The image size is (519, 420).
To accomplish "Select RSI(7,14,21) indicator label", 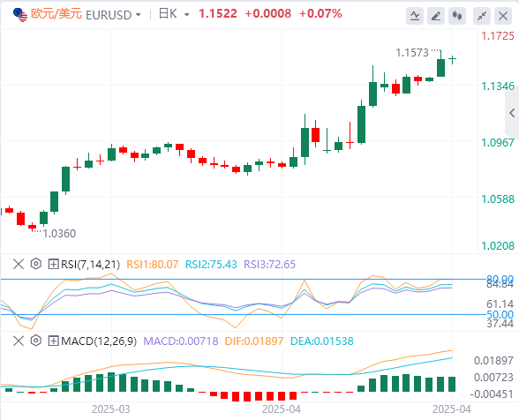I will coord(90,264).
